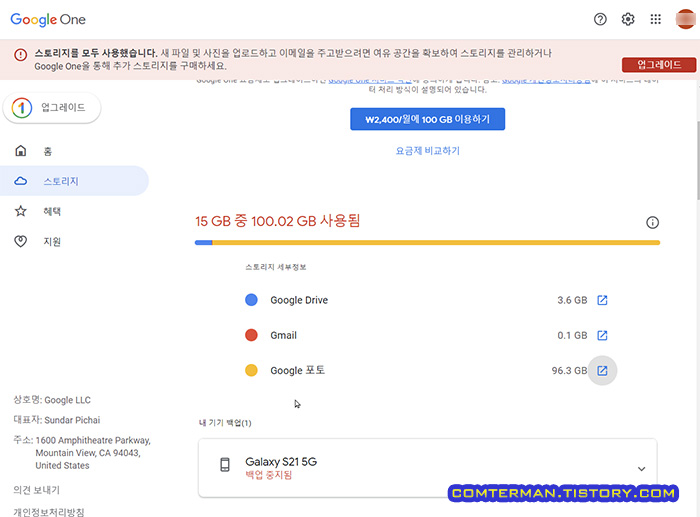Viewport: 700px width, 517px height.
Task: Click the red 업그레이드 banner button
Action: 658,65
